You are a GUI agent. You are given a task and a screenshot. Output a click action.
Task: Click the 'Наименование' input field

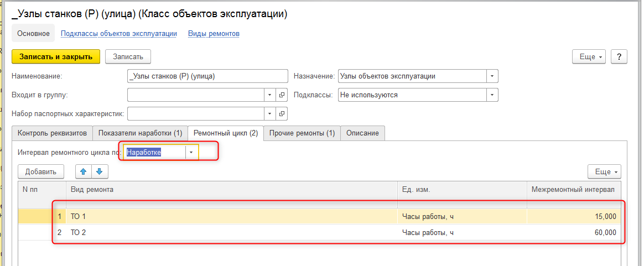[208, 76]
